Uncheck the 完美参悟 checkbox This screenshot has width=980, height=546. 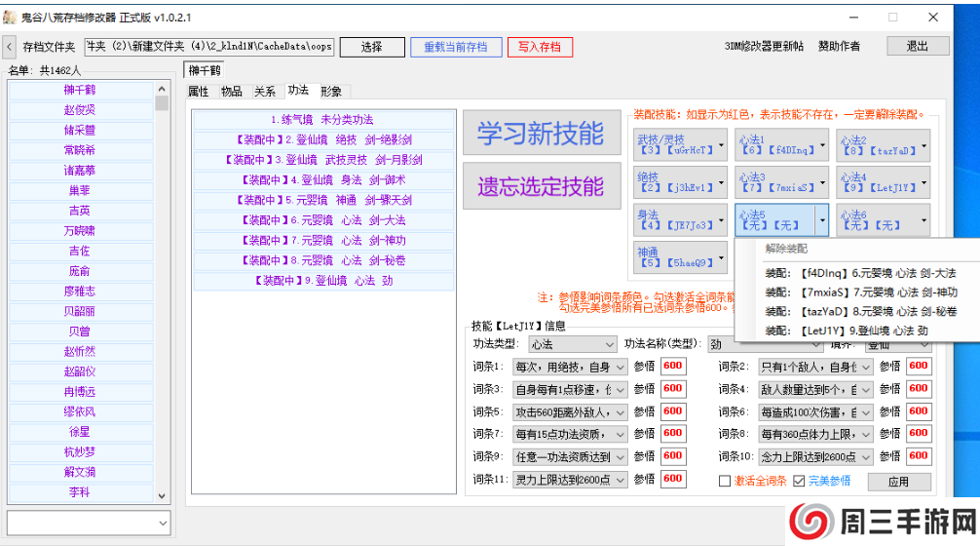coord(799,481)
